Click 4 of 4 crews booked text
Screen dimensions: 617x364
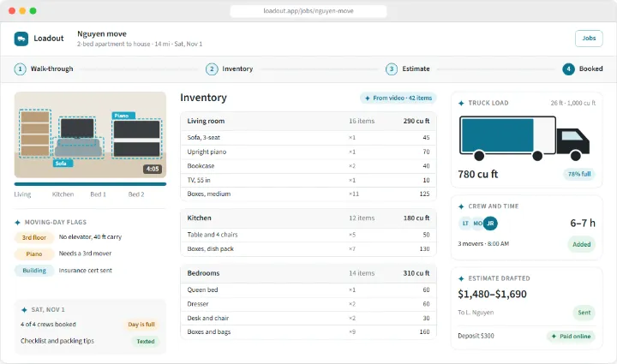48,325
